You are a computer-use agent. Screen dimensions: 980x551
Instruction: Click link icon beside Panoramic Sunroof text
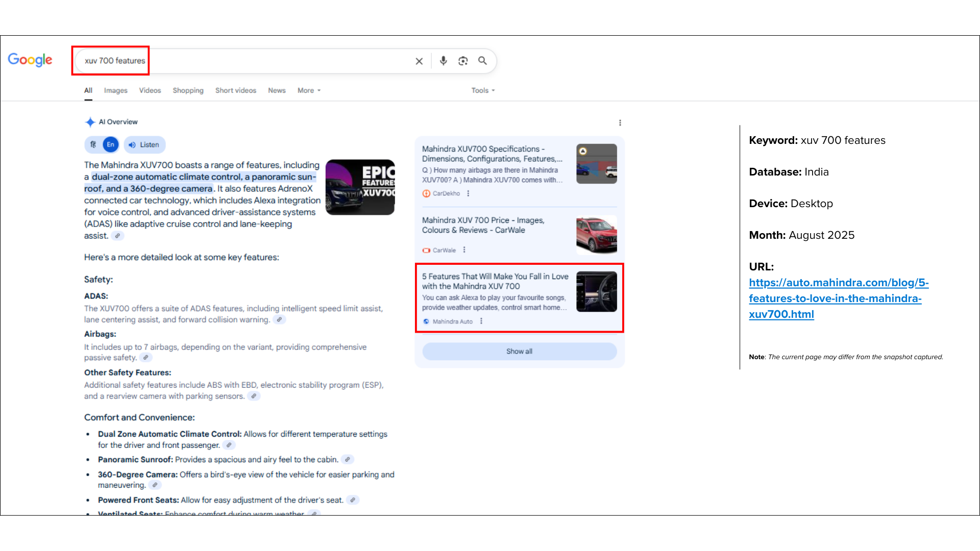click(348, 460)
